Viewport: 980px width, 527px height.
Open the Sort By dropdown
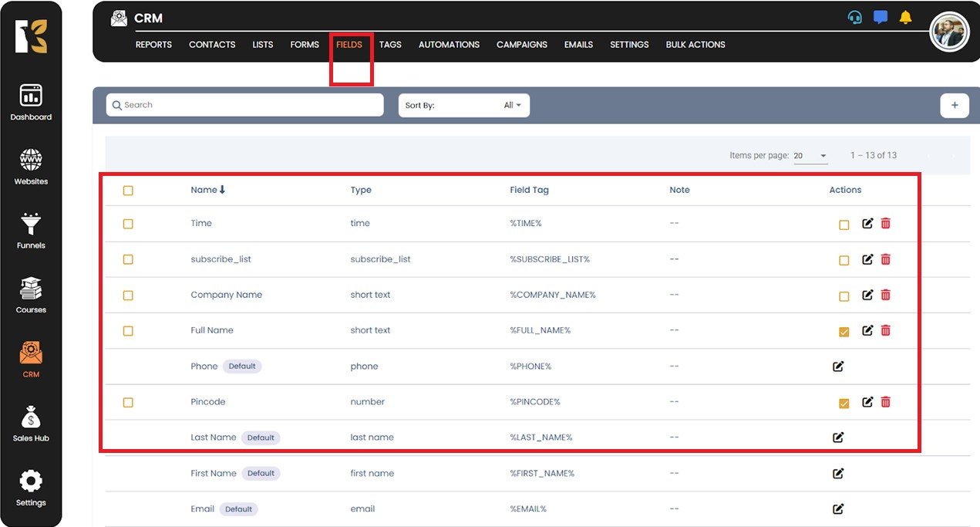464,105
